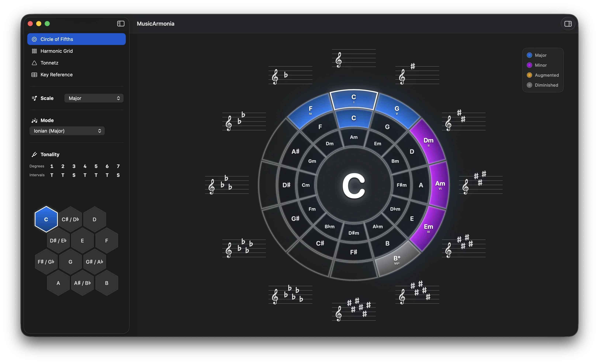Select the D hexagon key

coord(95,219)
